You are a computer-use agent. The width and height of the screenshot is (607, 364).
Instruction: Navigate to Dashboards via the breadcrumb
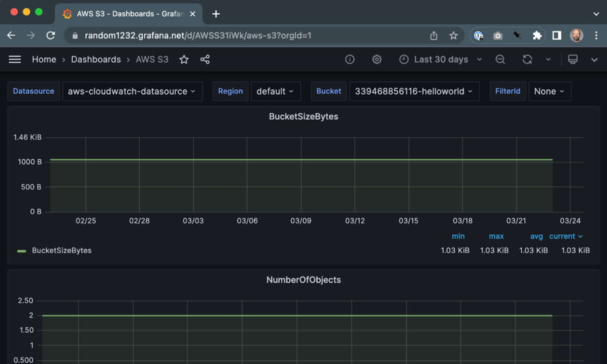coord(96,59)
